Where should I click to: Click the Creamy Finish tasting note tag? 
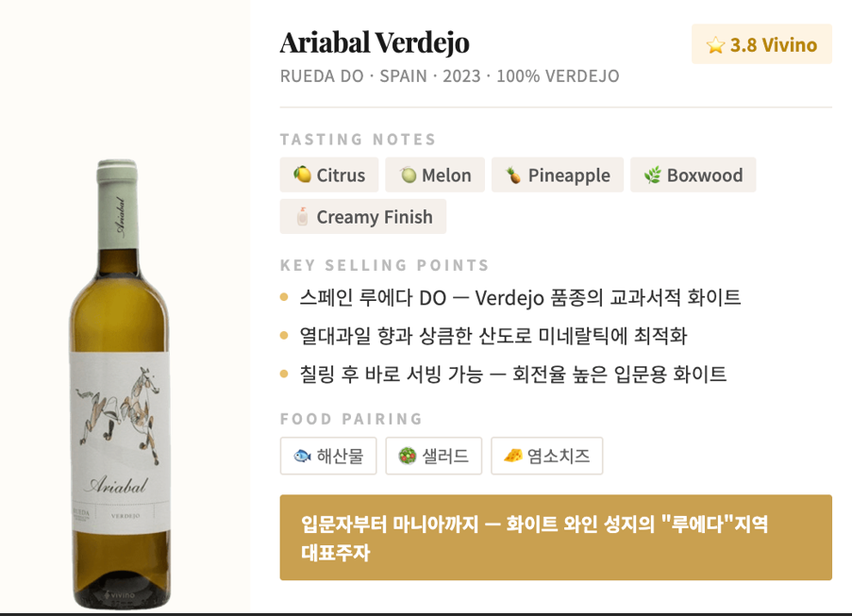363,217
